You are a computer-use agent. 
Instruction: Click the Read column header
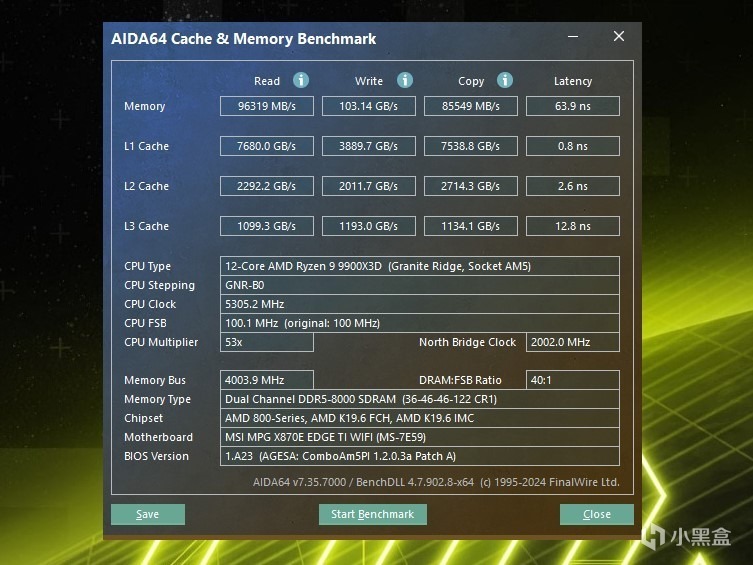267,81
